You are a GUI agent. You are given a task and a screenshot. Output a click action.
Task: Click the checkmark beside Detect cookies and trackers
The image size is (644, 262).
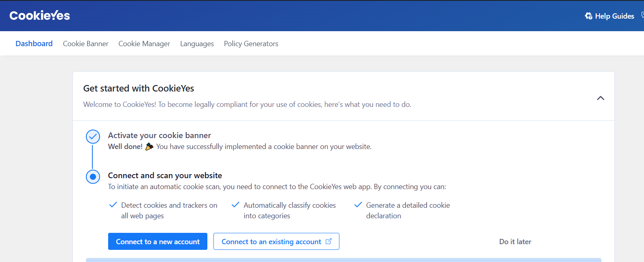(x=113, y=205)
